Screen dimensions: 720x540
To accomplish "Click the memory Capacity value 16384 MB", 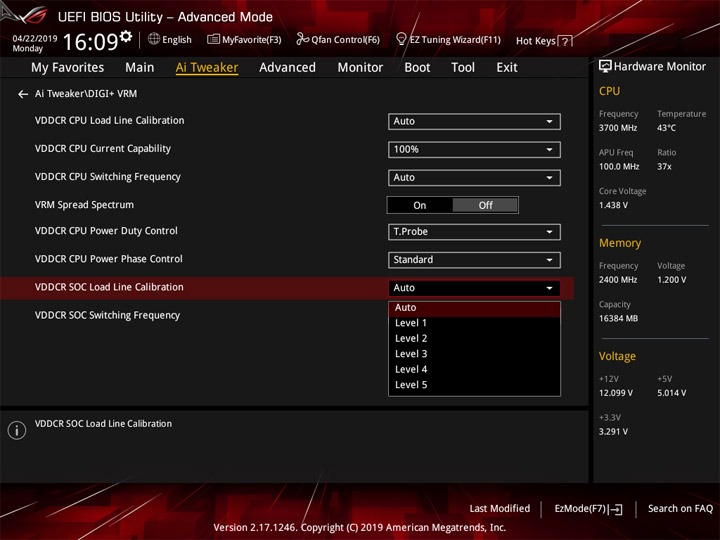I will (618, 319).
